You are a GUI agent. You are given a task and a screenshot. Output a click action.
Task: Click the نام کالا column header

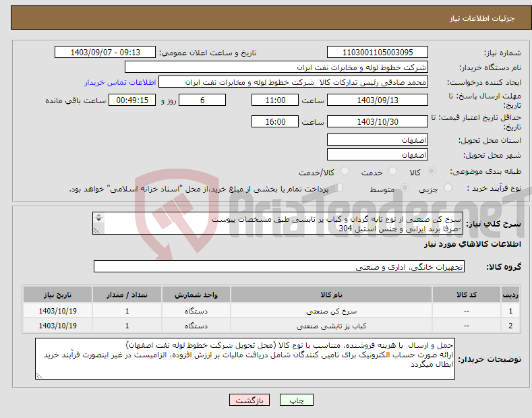(331, 295)
